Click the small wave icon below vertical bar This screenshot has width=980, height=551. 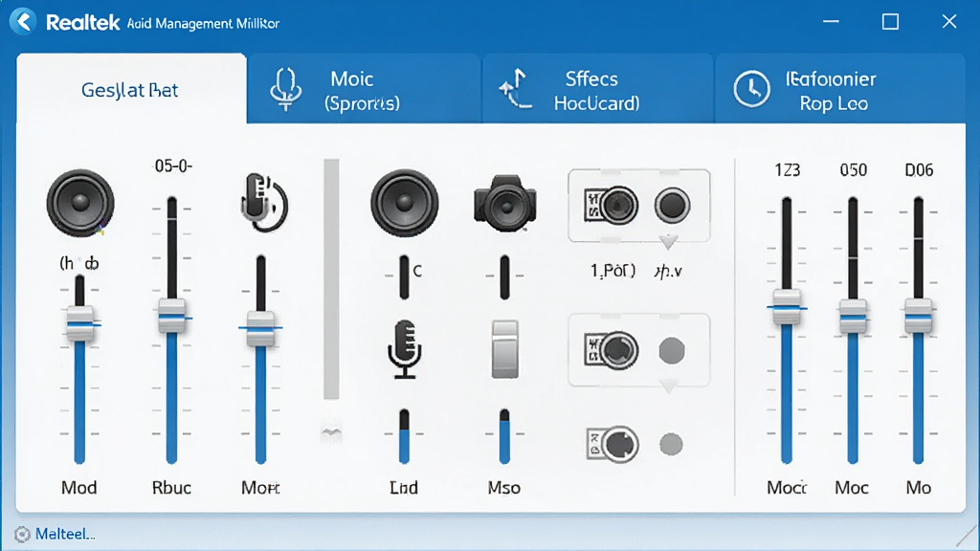[x=331, y=431]
